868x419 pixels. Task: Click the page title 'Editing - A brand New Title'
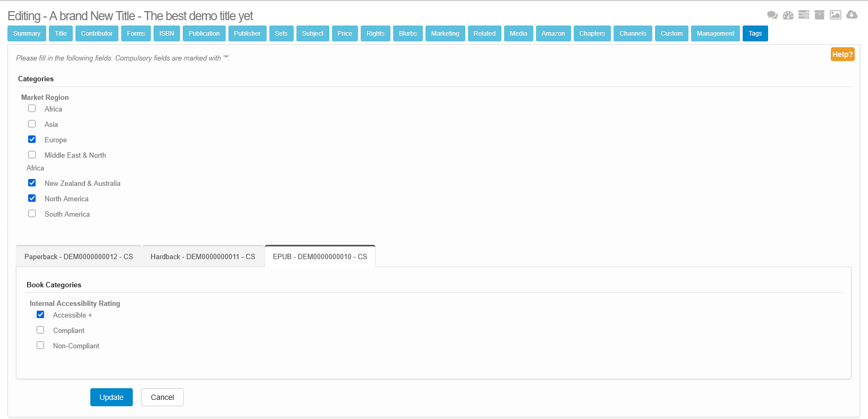pyautogui.click(x=130, y=16)
